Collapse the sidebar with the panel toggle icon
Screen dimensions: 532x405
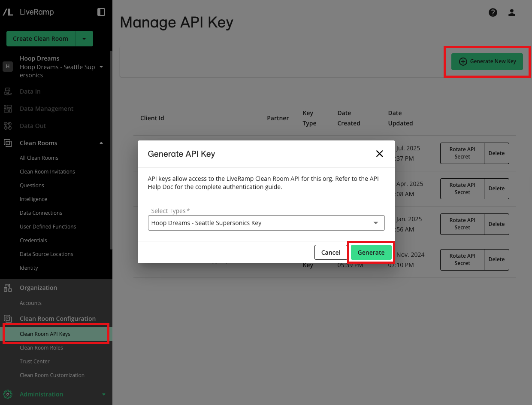pyautogui.click(x=101, y=12)
